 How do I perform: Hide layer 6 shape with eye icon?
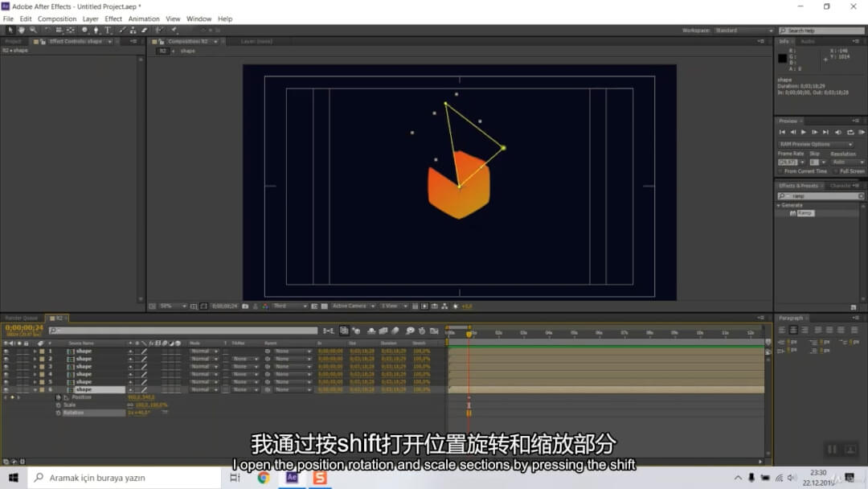click(x=6, y=390)
